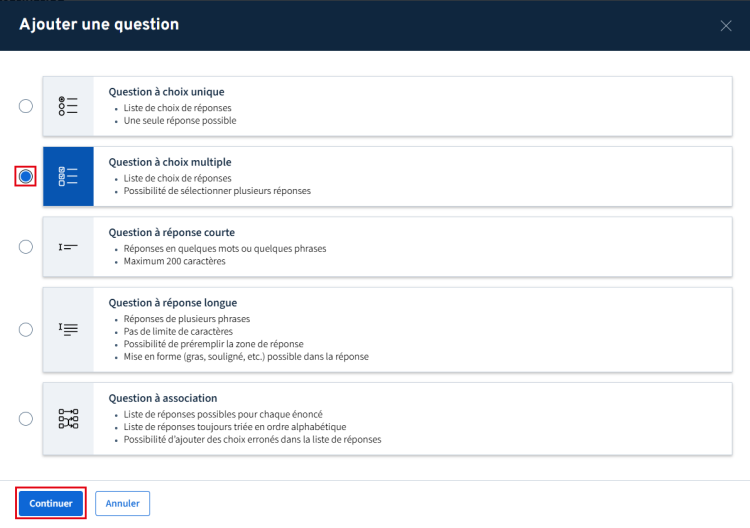Viewport: 750px width, 528px height.
Task: Select the Question à choix multiple radio button
Action: point(26,176)
